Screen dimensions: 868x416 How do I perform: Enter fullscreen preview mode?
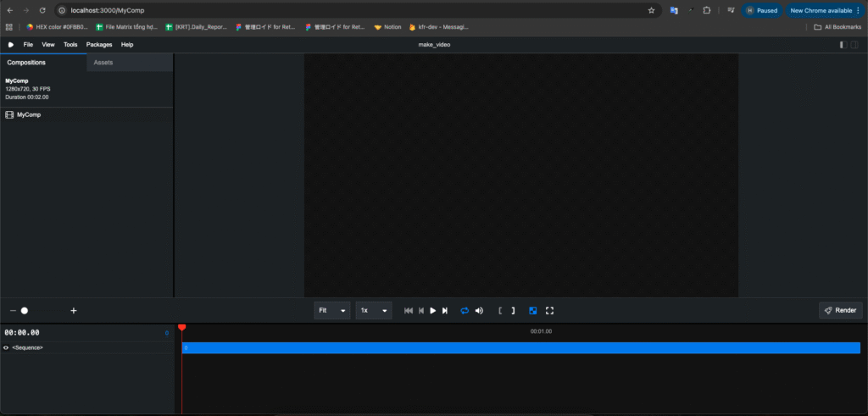pos(549,311)
